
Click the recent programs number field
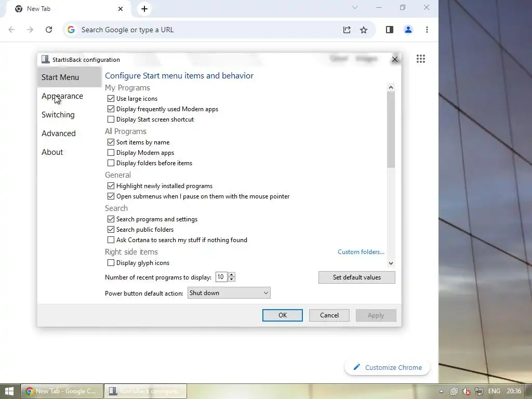[221, 277]
